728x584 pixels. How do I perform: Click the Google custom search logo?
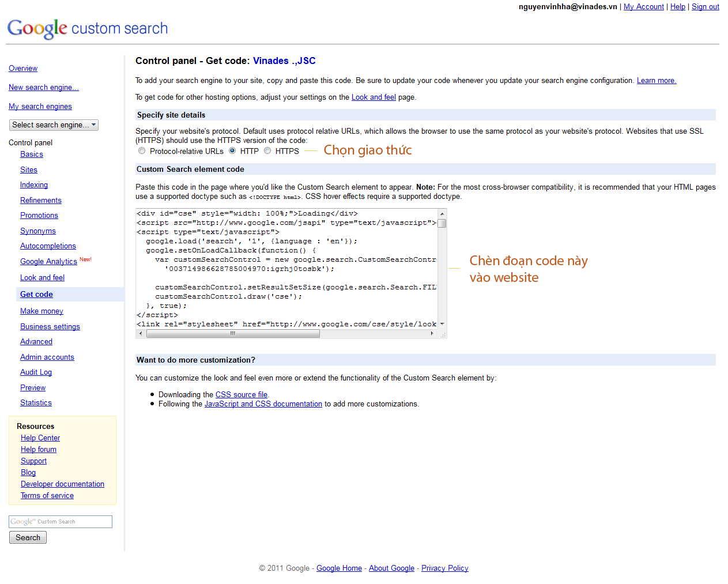pyautogui.click(x=88, y=28)
